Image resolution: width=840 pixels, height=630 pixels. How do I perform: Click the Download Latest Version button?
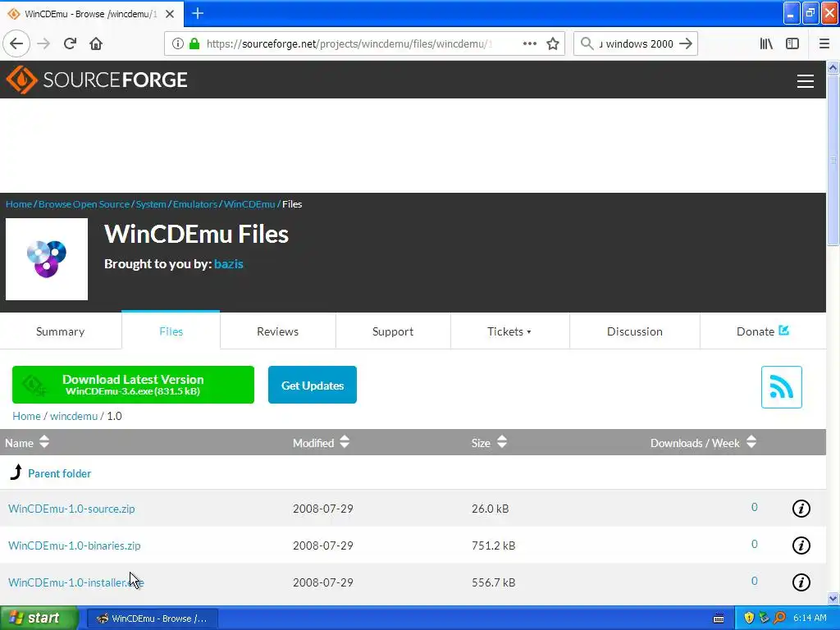pyautogui.click(x=133, y=385)
